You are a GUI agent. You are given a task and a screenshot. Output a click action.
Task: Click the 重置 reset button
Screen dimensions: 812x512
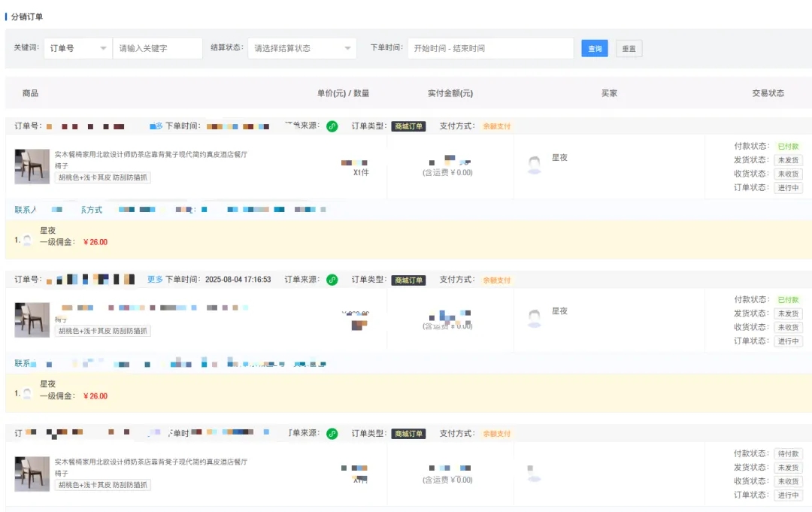pyautogui.click(x=629, y=48)
